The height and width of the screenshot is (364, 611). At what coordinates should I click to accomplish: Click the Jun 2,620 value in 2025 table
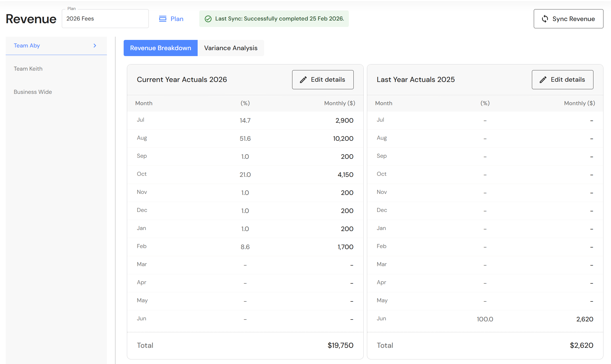point(585,319)
